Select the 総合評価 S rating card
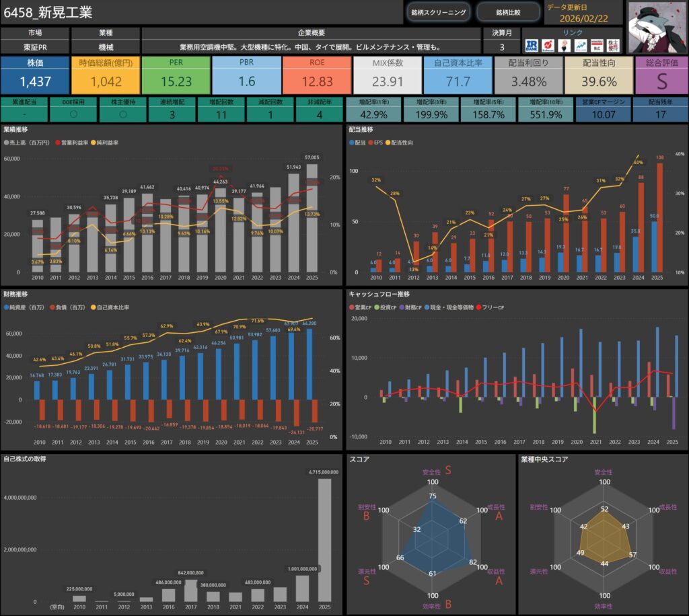 pyautogui.click(x=661, y=75)
